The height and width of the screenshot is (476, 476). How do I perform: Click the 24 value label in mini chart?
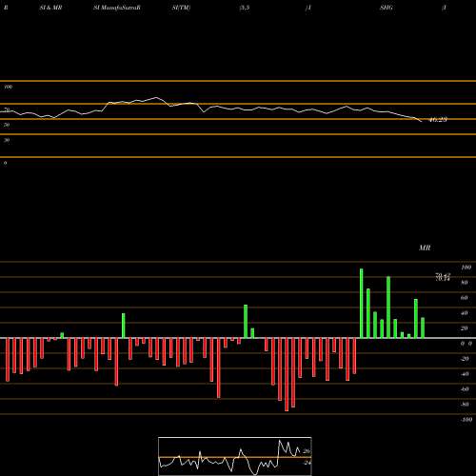pyautogui.click(x=307, y=463)
